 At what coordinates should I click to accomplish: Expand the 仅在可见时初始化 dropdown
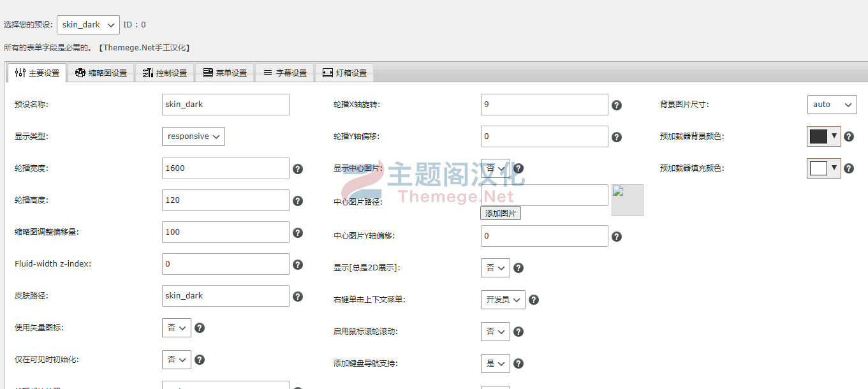coord(177,360)
